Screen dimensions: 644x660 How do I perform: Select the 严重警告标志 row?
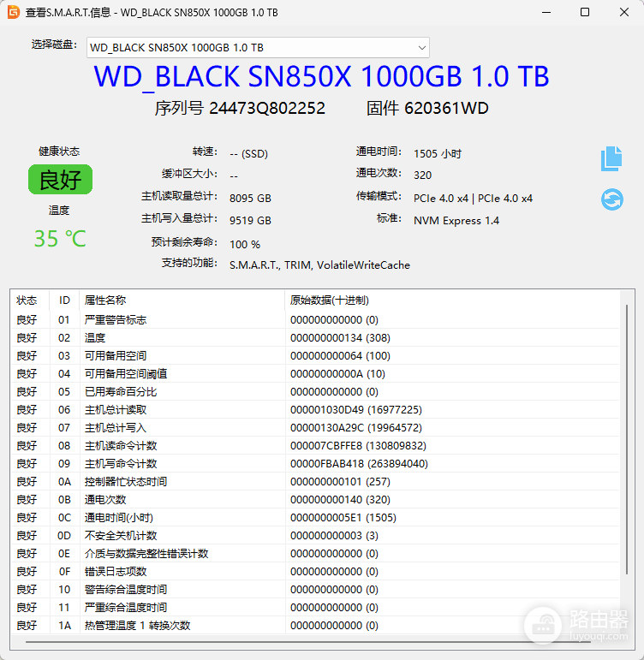pyautogui.click(x=314, y=320)
